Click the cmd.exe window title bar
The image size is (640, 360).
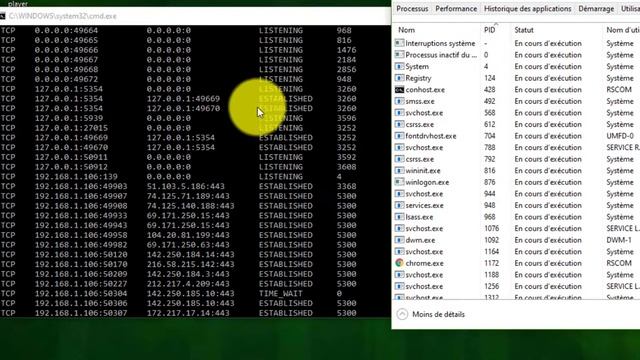click(x=195, y=16)
